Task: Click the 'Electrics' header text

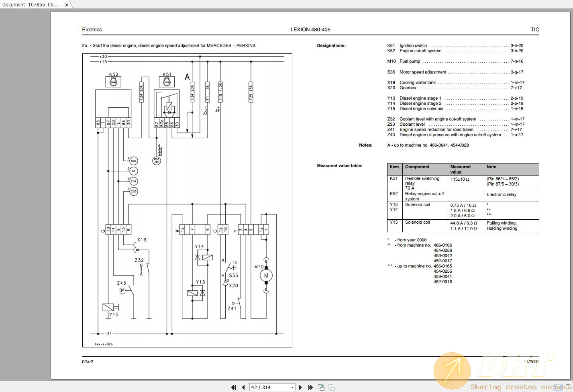Action: coord(92,30)
